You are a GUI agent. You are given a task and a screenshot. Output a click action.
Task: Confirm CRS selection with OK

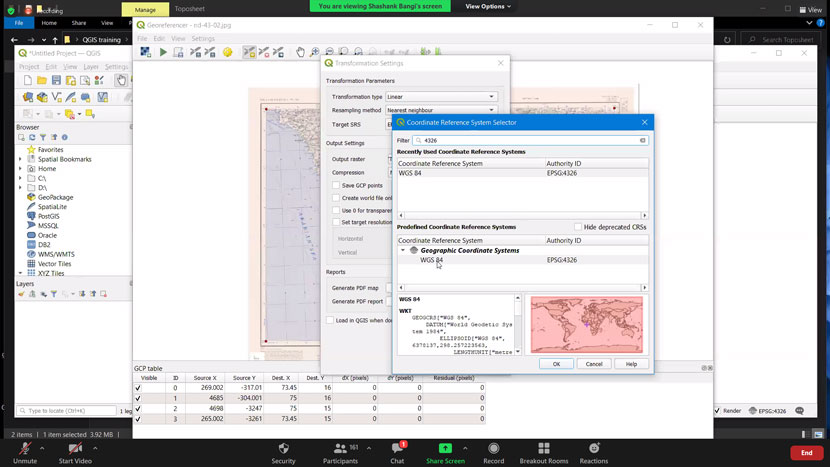pos(556,364)
